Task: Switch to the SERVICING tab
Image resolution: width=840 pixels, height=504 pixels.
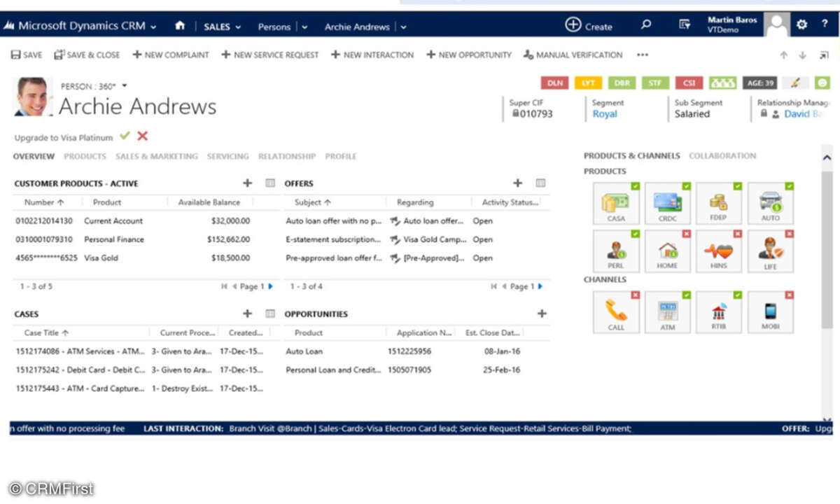Action: coord(228,157)
